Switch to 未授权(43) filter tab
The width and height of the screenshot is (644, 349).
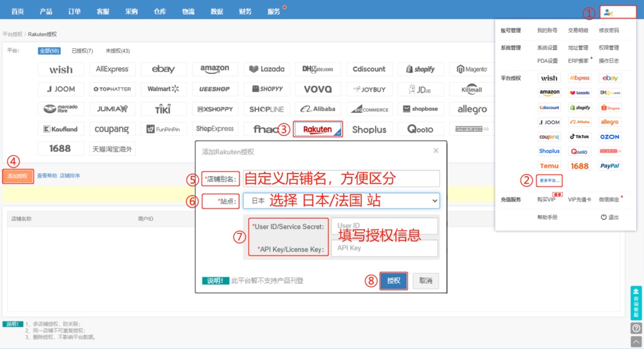pos(117,51)
